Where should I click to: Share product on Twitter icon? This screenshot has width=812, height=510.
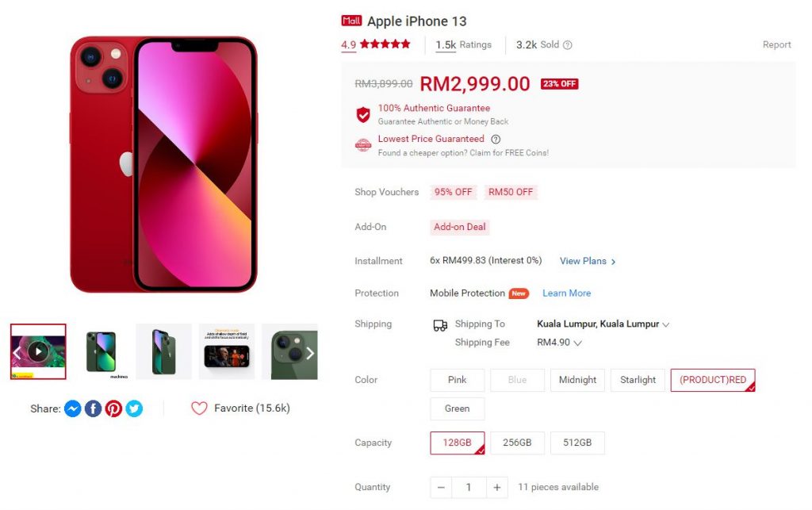134,408
